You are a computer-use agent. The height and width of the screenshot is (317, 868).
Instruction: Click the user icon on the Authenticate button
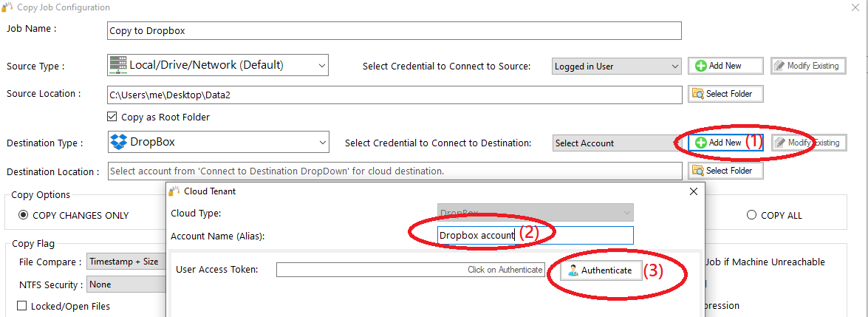point(573,271)
